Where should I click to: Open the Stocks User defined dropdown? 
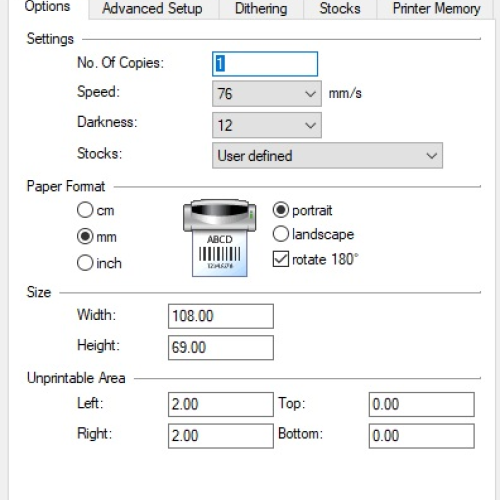(327, 156)
